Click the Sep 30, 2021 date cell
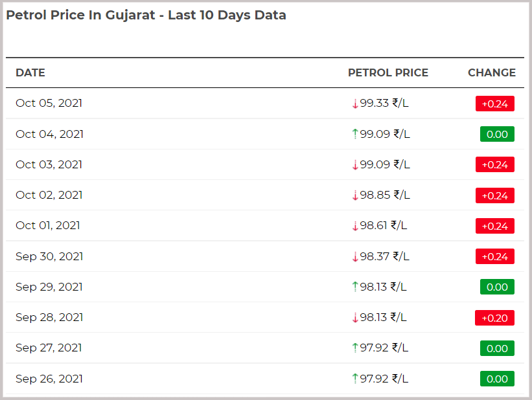The image size is (532, 400). (49, 256)
